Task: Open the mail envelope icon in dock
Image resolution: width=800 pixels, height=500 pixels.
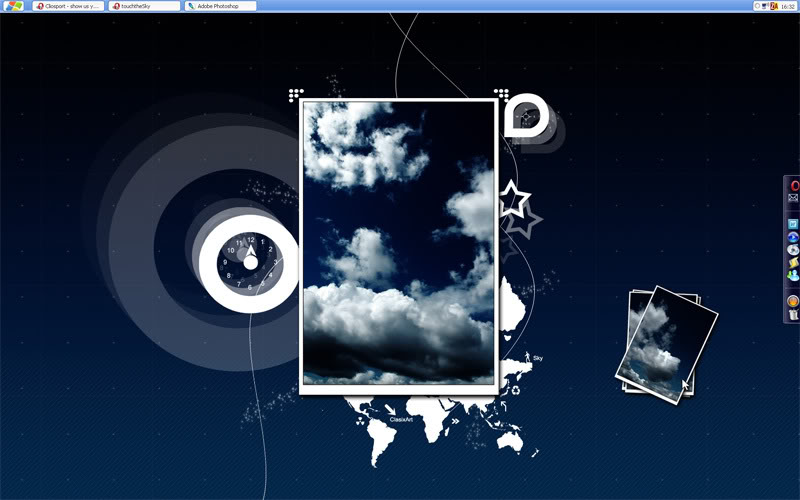Action: 793,198
